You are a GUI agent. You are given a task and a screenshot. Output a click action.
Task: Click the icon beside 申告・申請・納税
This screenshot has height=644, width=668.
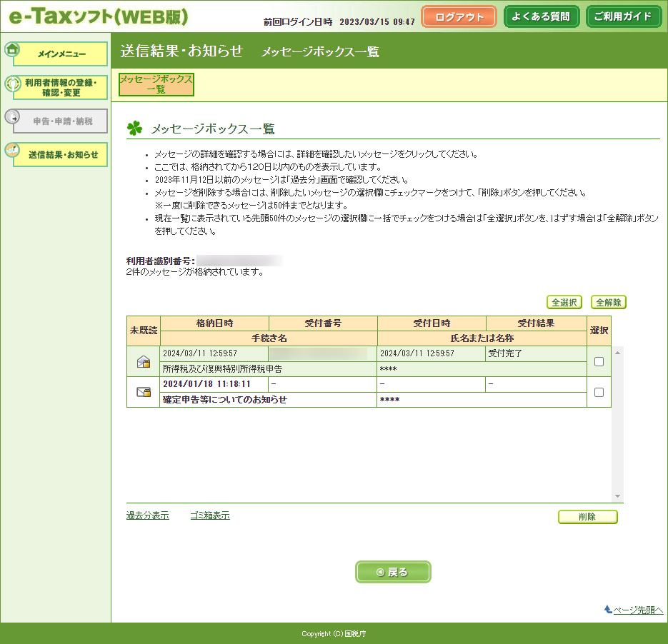coord(12,117)
